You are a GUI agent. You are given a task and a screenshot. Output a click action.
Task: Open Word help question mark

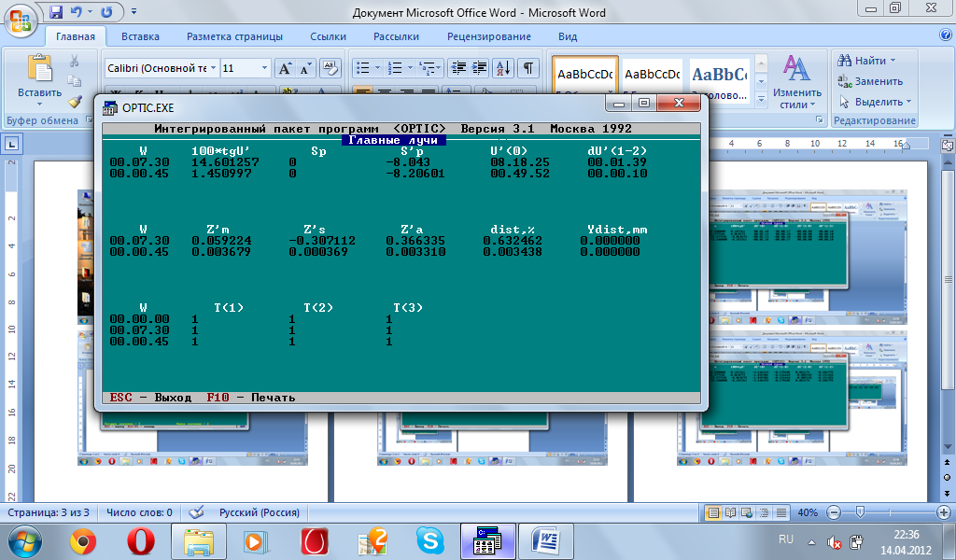946,35
